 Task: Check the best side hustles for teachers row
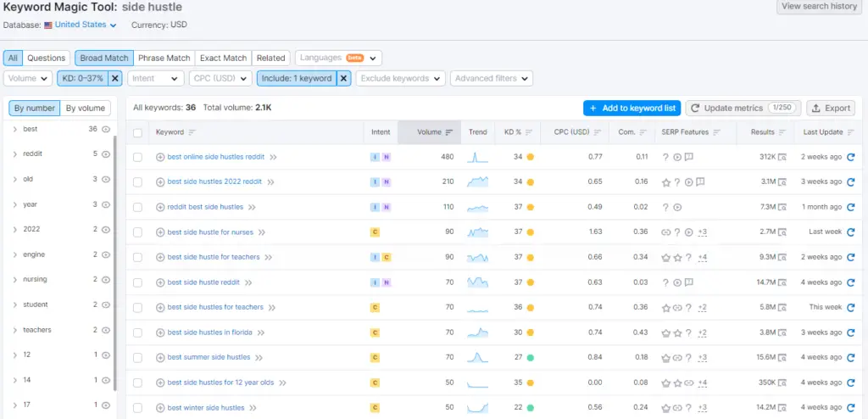(x=137, y=308)
